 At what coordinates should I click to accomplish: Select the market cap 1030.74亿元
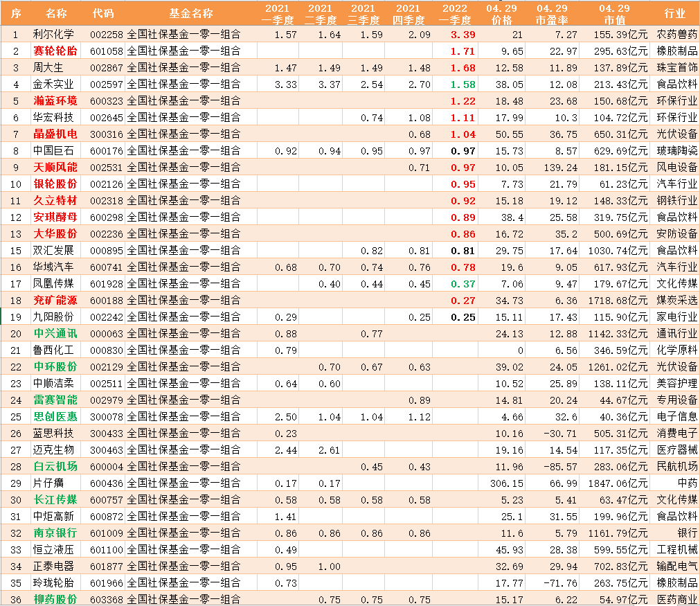click(x=618, y=251)
